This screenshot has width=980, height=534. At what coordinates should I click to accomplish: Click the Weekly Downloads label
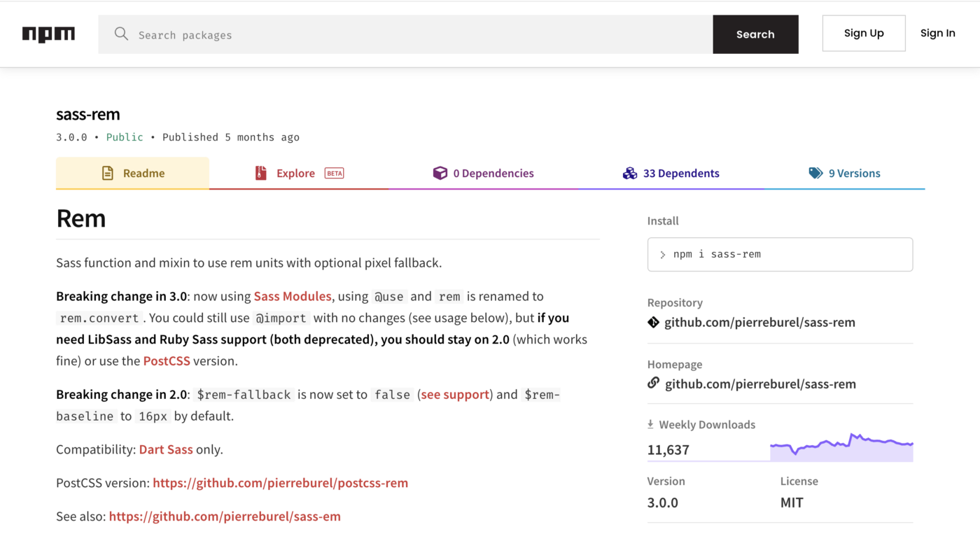point(707,424)
